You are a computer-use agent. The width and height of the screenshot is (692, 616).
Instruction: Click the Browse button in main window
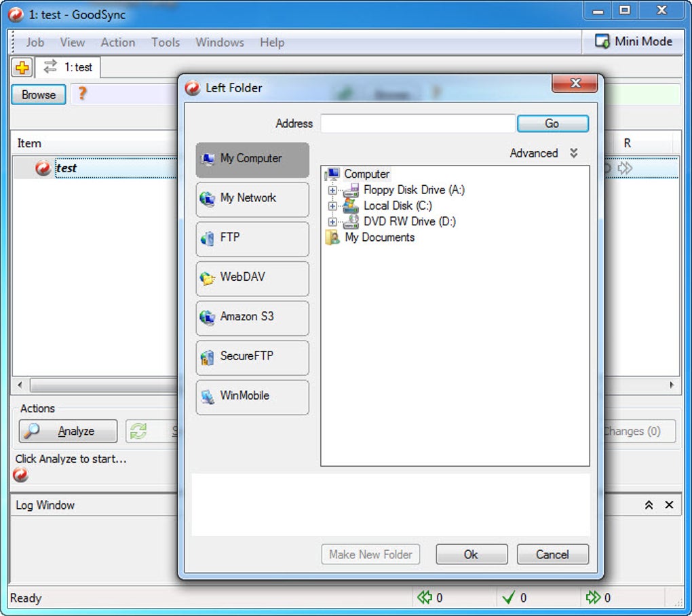(x=39, y=94)
